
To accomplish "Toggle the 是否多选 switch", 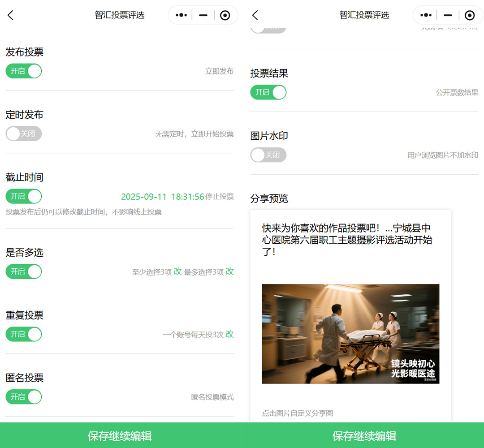I will tap(24, 272).
